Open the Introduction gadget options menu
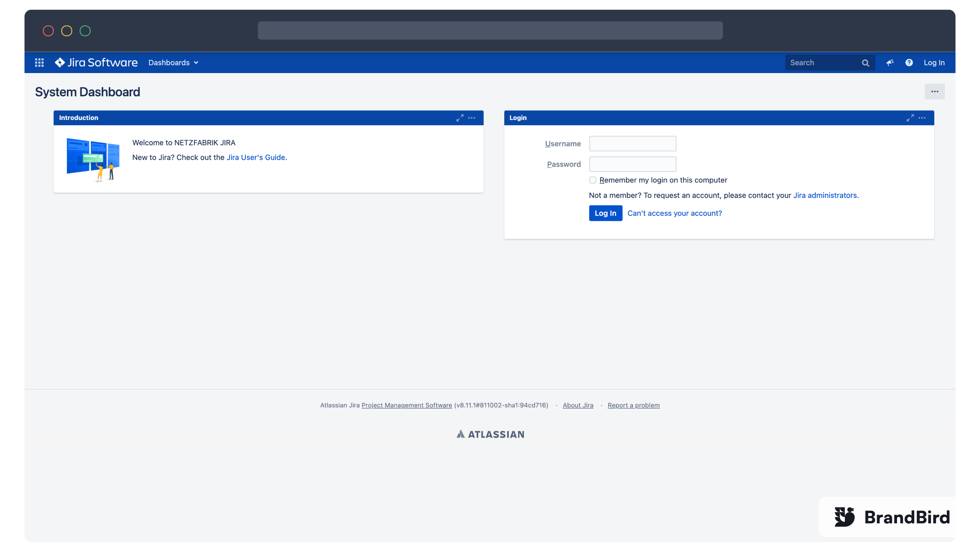 point(472,118)
